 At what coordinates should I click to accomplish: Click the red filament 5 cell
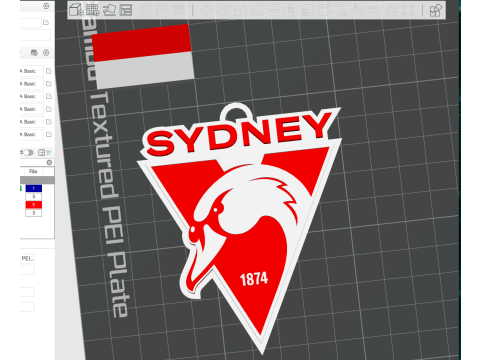pos(34,205)
